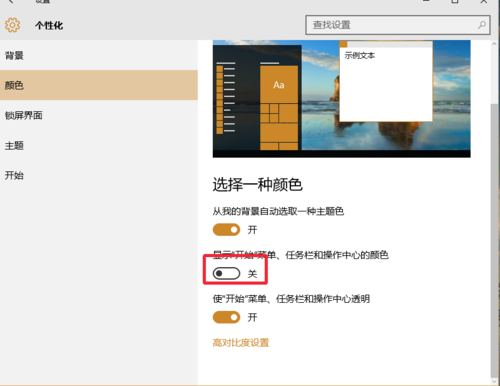Click the Aa tile in the preview

coord(279,85)
